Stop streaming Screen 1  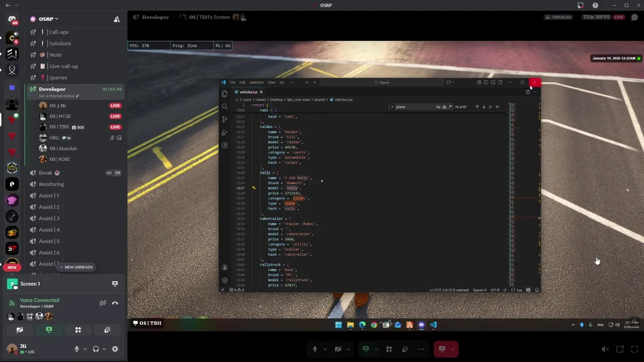[x=115, y=284]
